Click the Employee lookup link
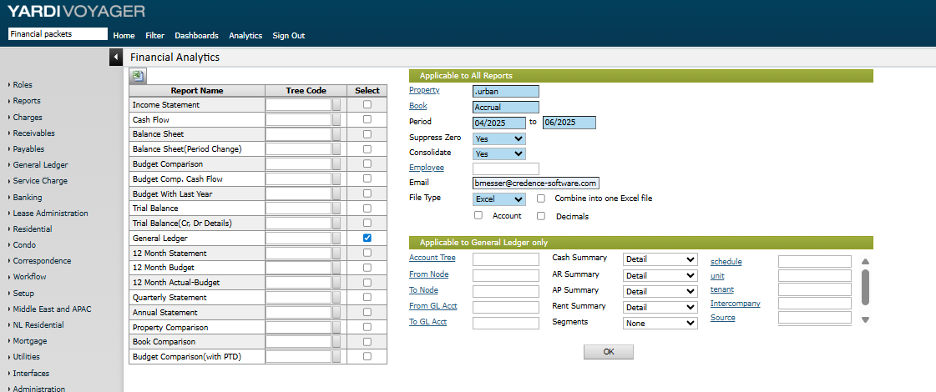The width and height of the screenshot is (936, 392). [426, 168]
